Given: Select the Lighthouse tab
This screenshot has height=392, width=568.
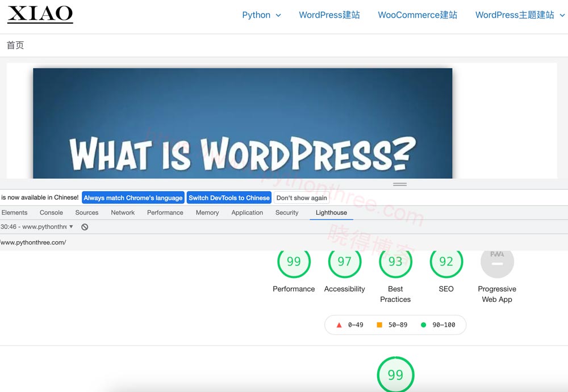Looking at the screenshot, I should [x=331, y=213].
